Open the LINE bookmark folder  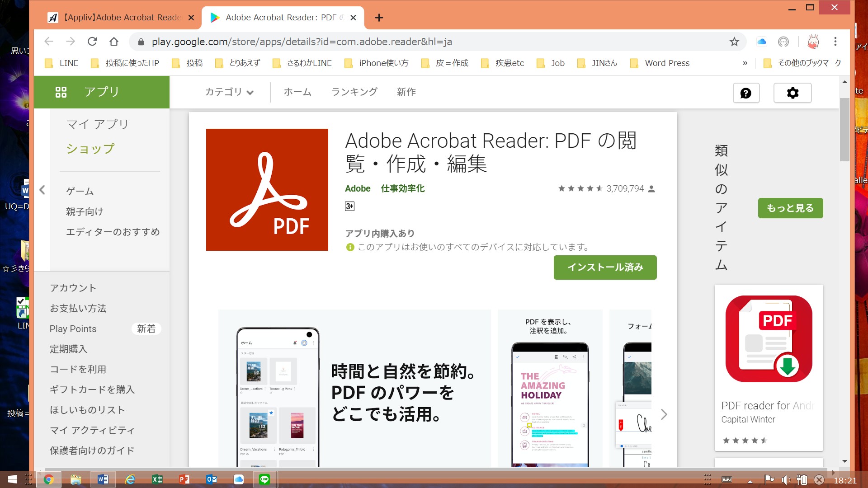pyautogui.click(x=62, y=63)
